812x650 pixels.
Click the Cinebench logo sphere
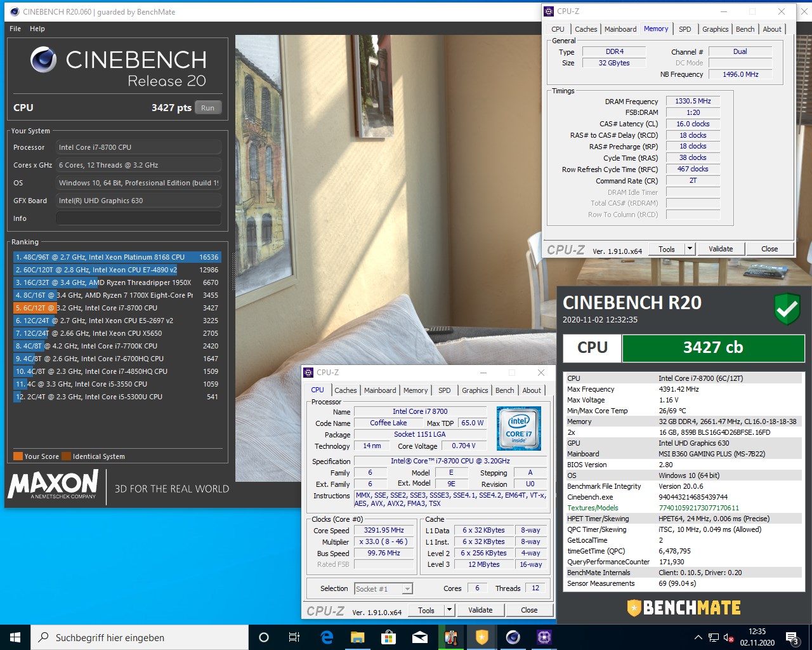[43, 60]
